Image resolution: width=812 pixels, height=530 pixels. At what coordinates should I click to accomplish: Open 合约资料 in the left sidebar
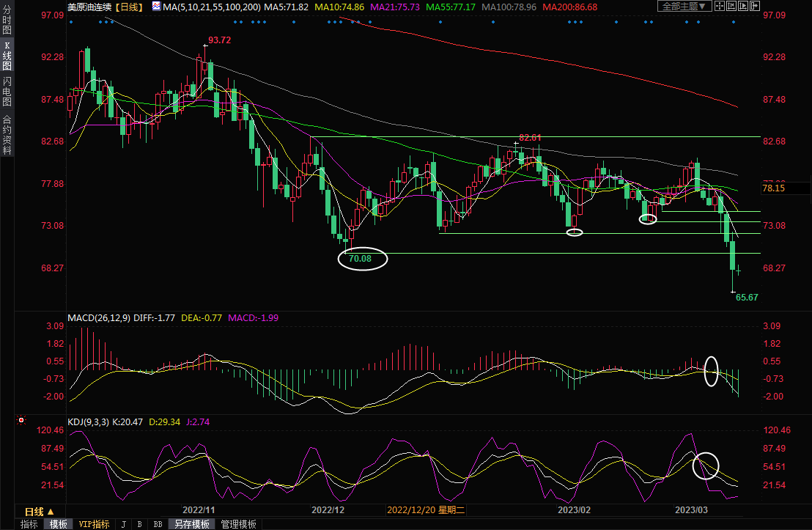7,134
